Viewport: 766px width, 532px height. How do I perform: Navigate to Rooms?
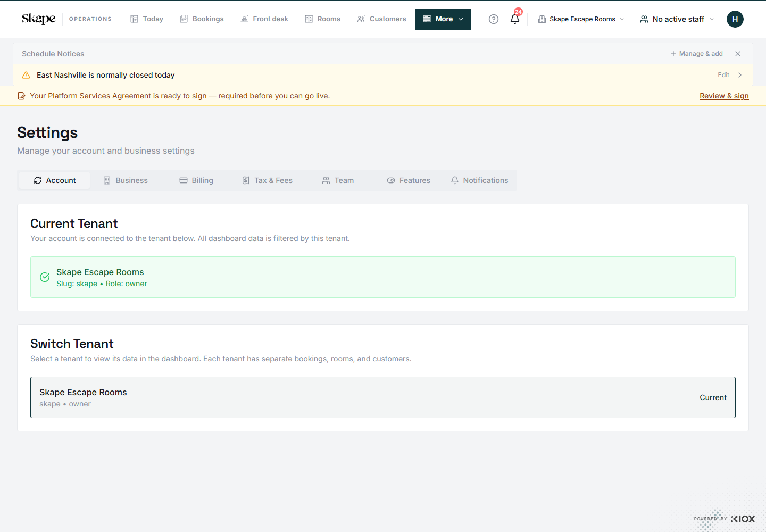322,19
